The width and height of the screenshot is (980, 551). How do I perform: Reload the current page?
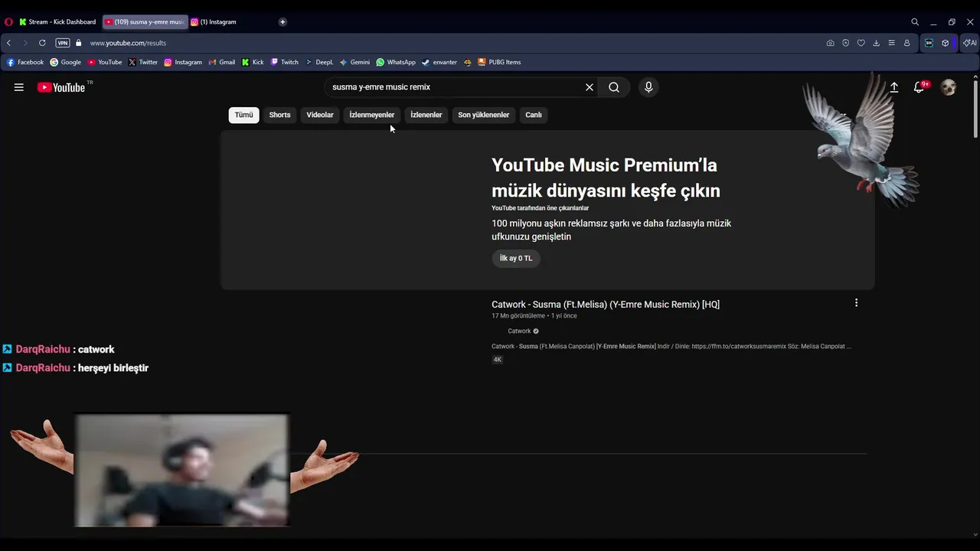(42, 43)
